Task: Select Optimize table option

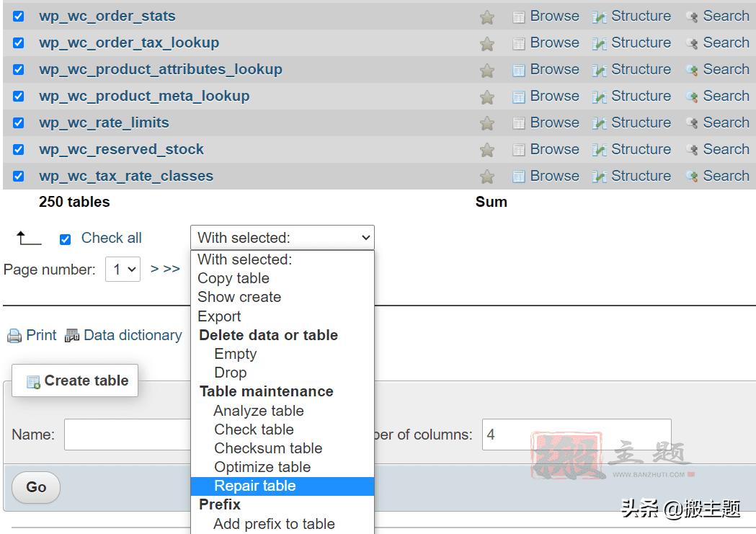Action: pyautogui.click(x=262, y=467)
